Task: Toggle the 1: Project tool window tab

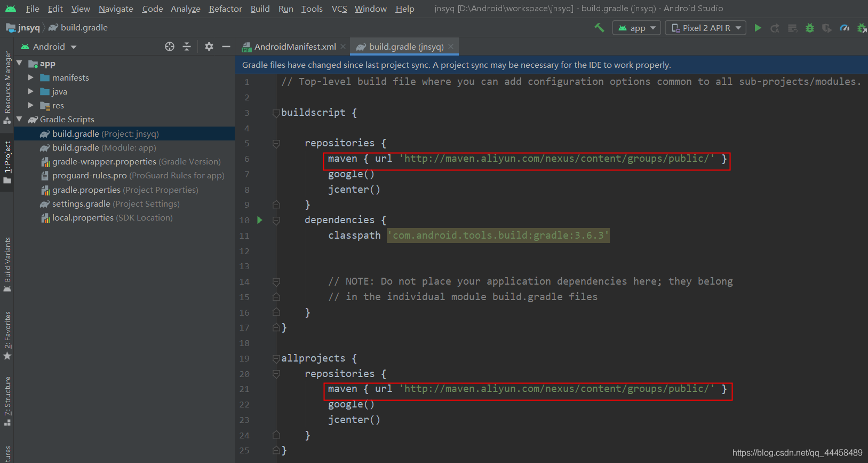Action: point(7,162)
